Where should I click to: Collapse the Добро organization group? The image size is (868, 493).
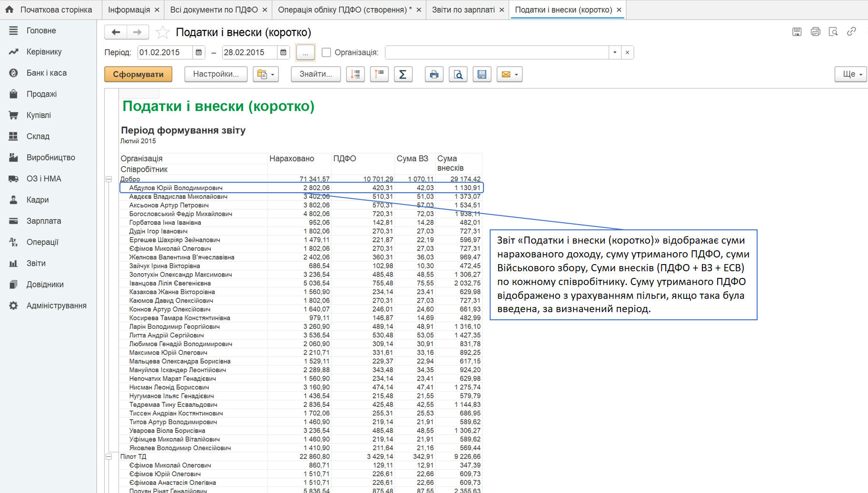(x=108, y=179)
